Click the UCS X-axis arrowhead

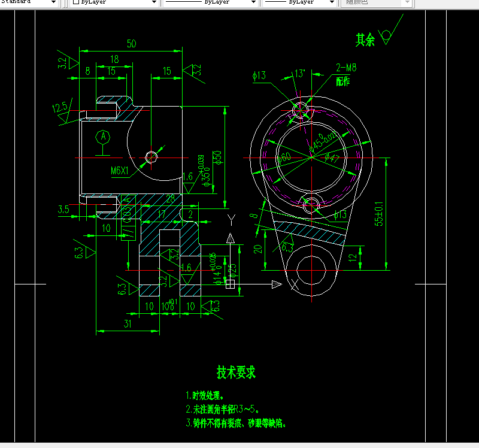tap(277, 284)
